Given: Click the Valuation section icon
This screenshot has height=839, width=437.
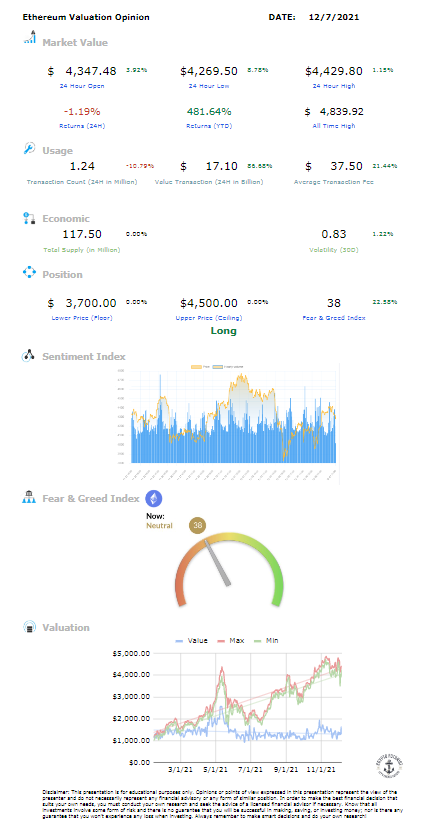Looking at the screenshot, I should coord(29,627).
